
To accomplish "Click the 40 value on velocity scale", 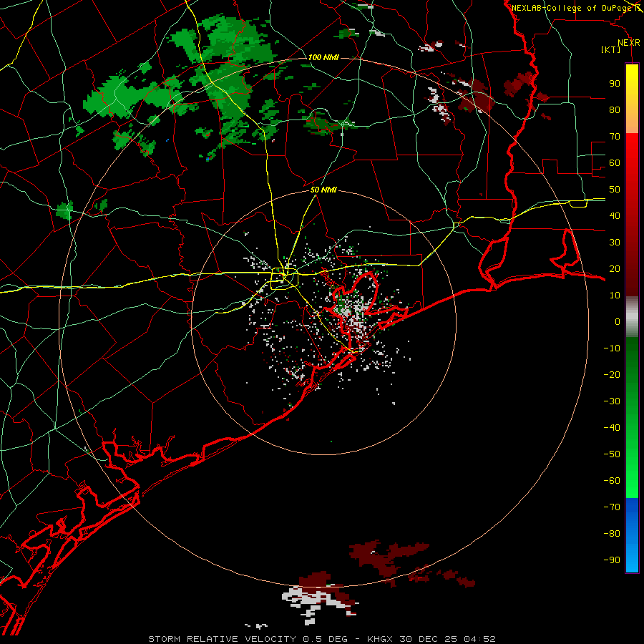I will point(615,215).
